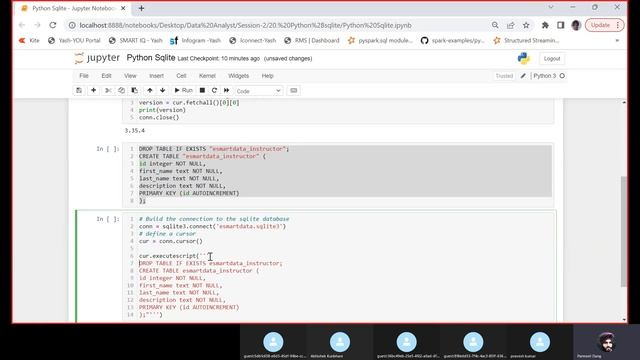640x360 pixels.
Task: Open the Edit menu
Action: coord(106,76)
